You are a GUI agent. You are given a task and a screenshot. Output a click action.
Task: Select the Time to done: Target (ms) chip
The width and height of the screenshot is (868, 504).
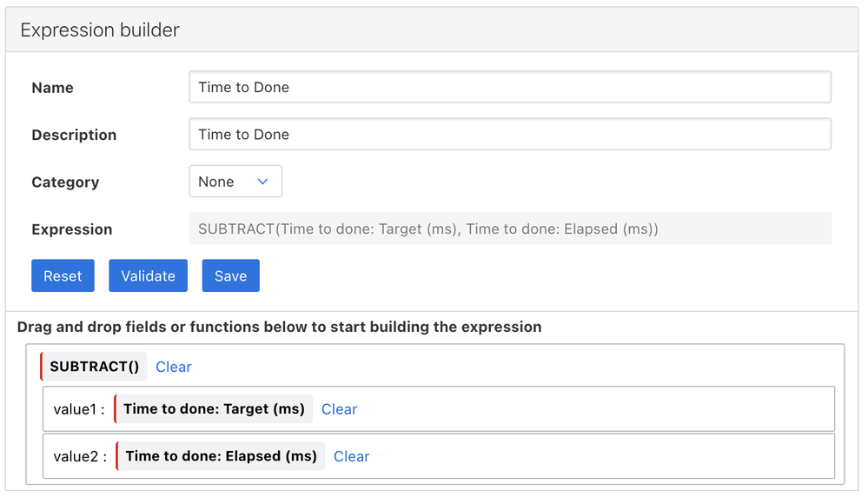coord(214,409)
